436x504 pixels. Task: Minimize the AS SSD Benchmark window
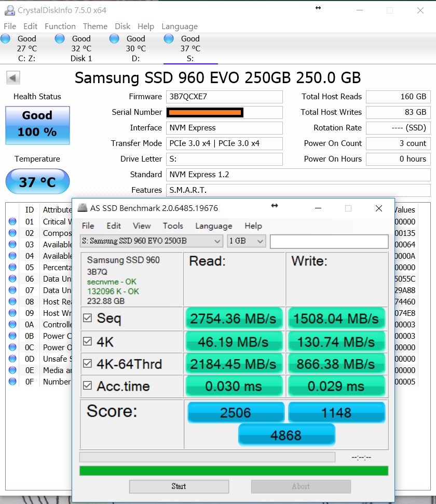coord(318,208)
